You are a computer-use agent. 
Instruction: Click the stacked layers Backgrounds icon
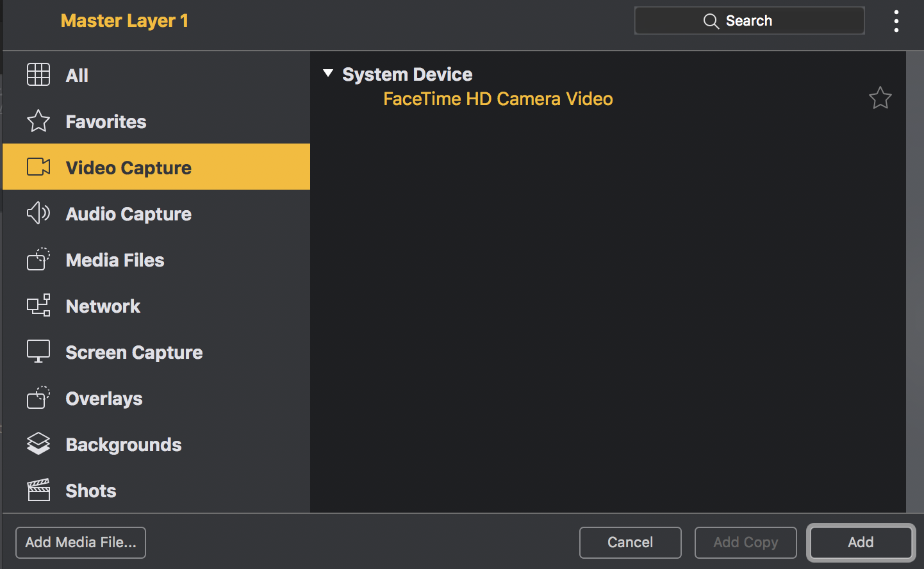[38, 443]
